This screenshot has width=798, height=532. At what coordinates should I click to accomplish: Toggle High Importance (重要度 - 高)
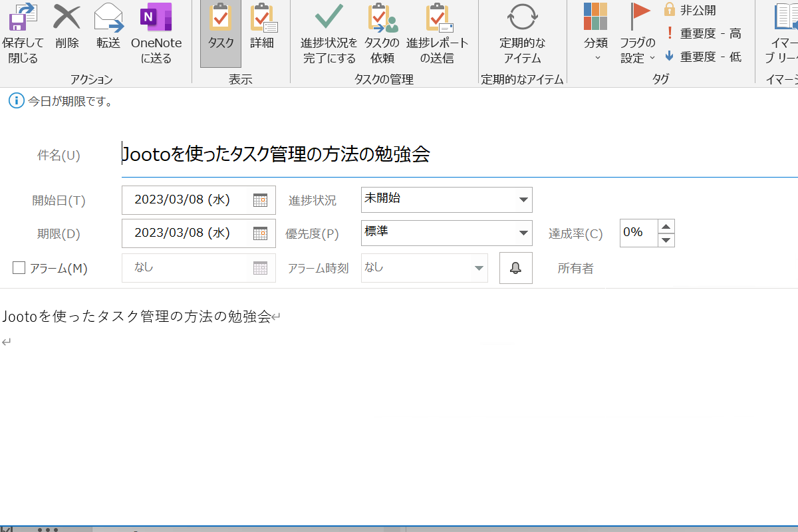703,33
